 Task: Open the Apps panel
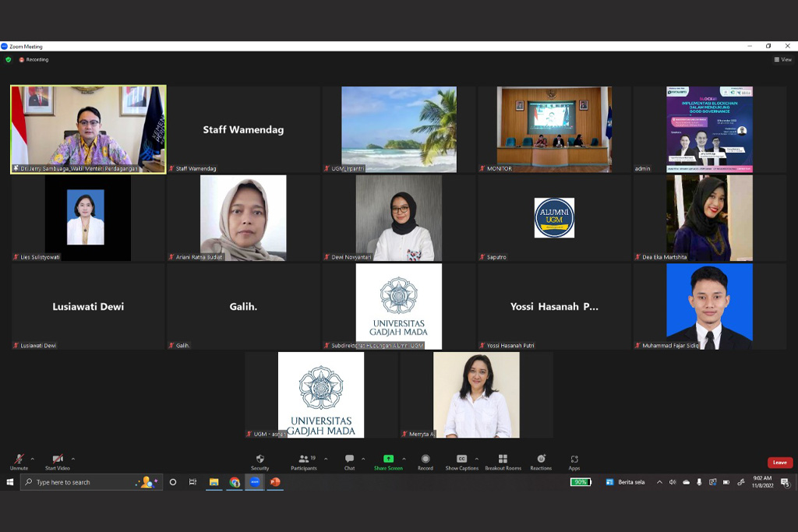[x=574, y=459]
